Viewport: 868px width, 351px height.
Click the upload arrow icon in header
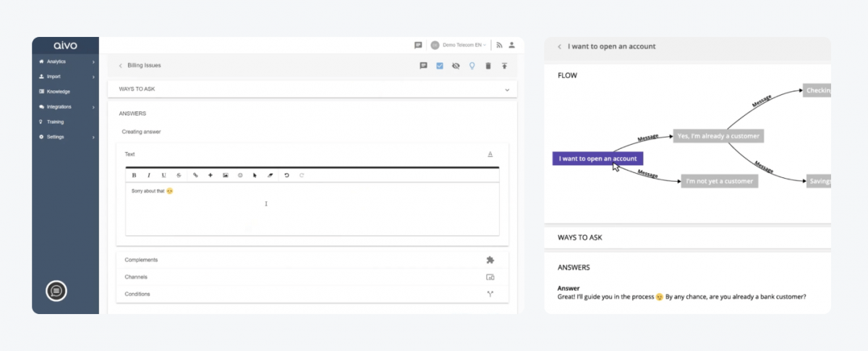pos(504,65)
